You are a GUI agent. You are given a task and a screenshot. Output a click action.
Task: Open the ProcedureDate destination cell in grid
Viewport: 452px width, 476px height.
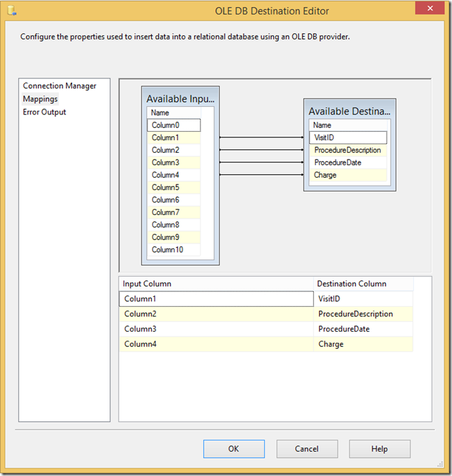point(363,329)
